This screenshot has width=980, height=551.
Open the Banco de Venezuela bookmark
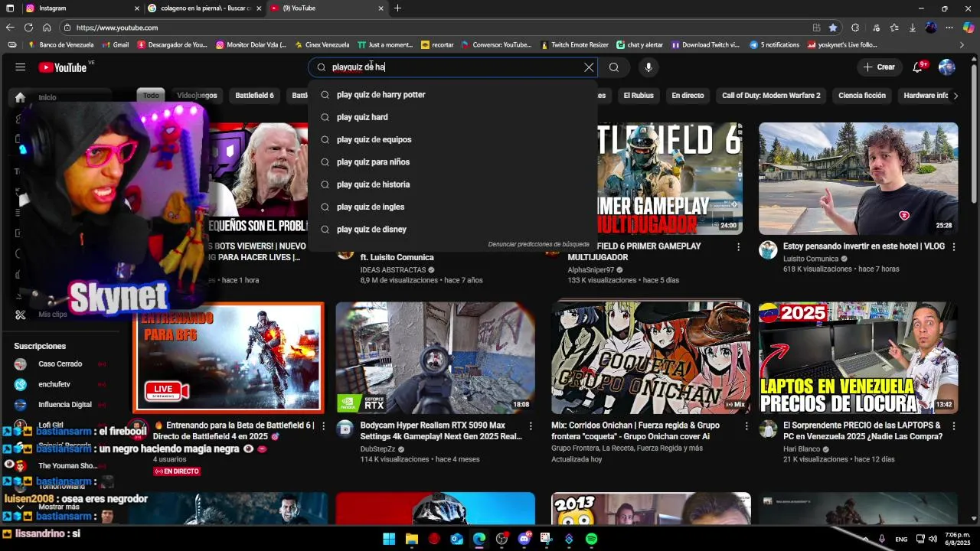[x=60, y=45]
